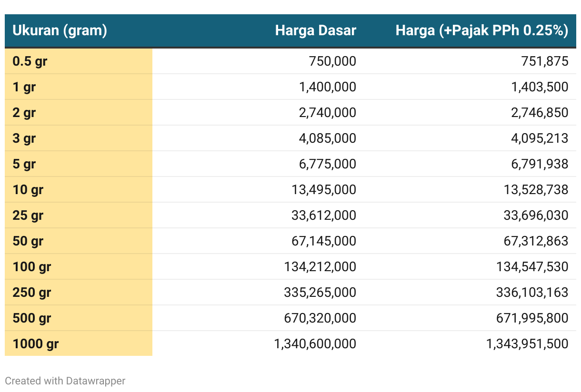
Task: Click the "1 gr" size cell
Action: click(x=24, y=87)
